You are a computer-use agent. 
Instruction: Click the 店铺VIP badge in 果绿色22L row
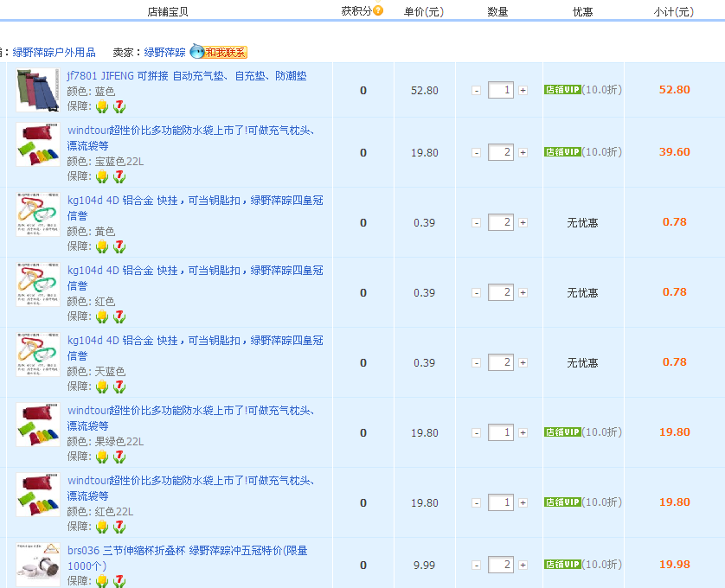coord(562,432)
